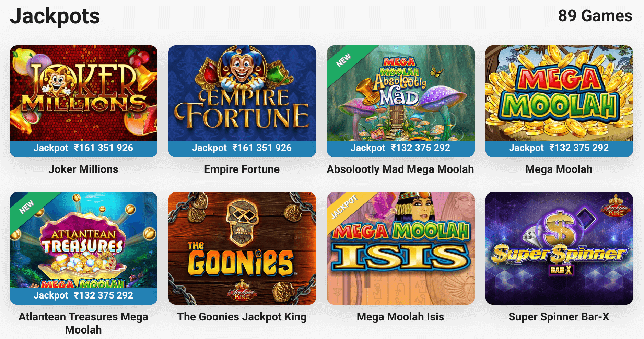
Task: Select the Mega Moolah Isis title
Action: (x=400, y=317)
